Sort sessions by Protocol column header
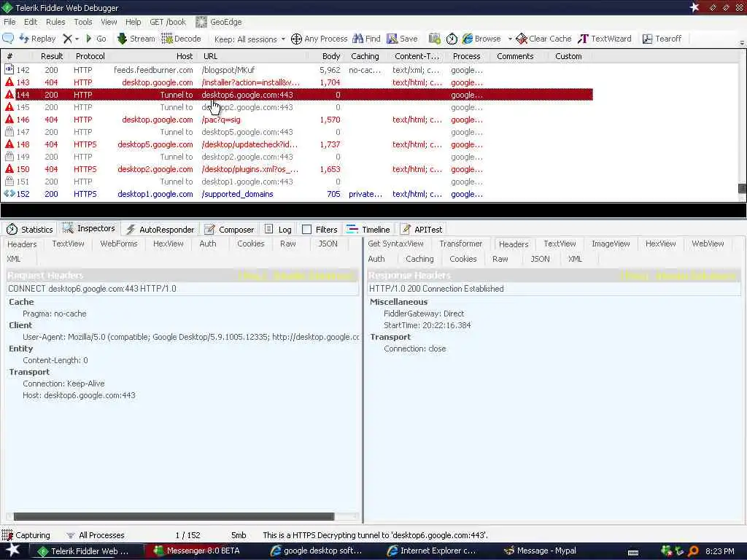The image size is (747, 560). pyautogui.click(x=90, y=56)
